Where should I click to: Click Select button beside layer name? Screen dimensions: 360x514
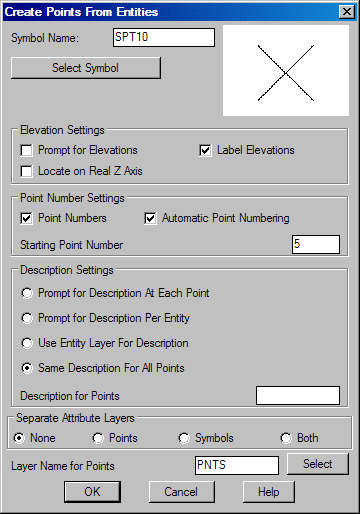(318, 464)
